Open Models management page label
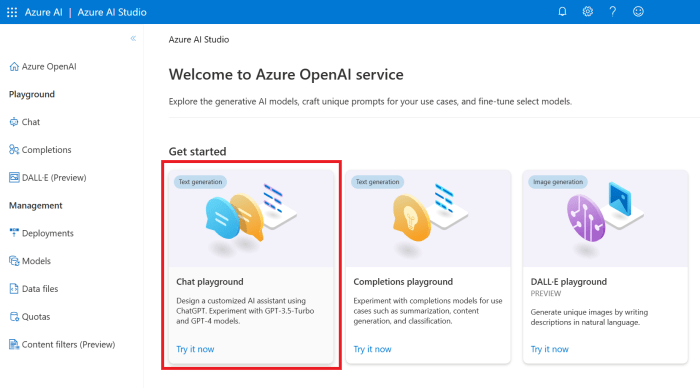Image resolution: width=700 pixels, height=388 pixels. click(x=36, y=261)
